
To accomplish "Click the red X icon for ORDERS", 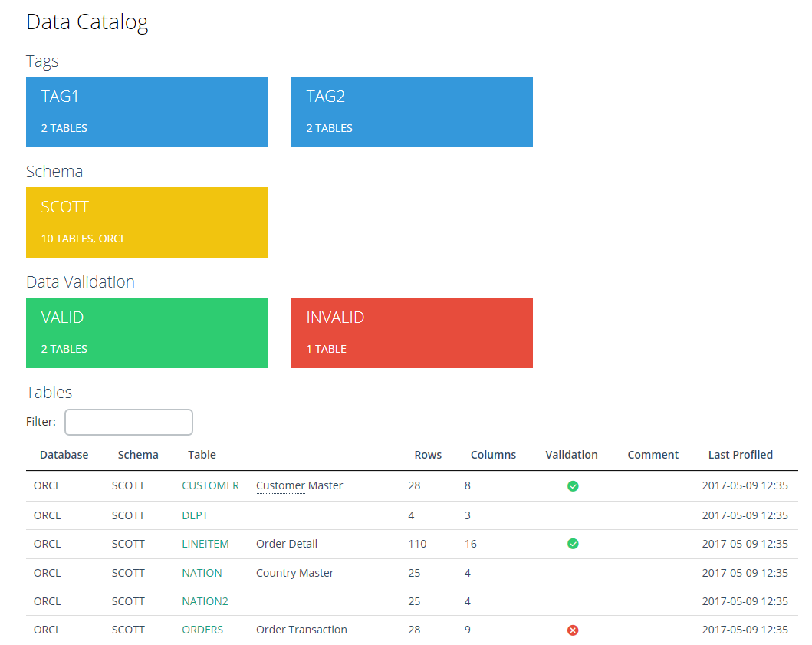I will [x=573, y=630].
